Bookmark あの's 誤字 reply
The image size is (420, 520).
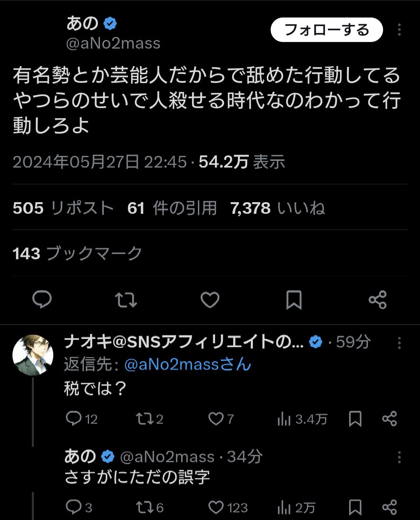click(x=355, y=506)
